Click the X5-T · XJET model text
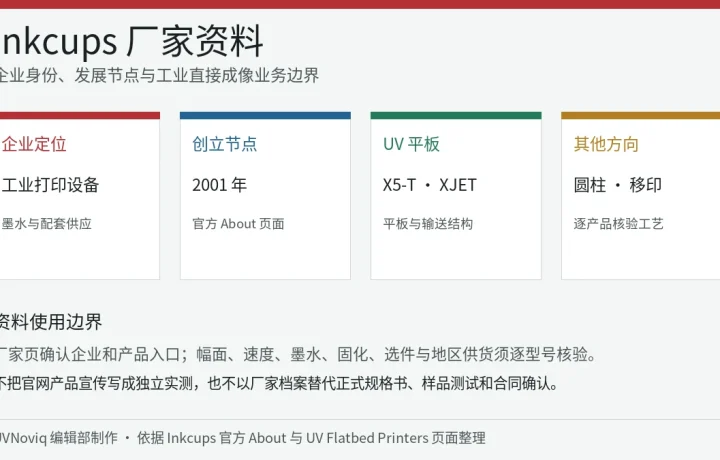Image resolution: width=720 pixels, height=460 pixels. pos(430,185)
